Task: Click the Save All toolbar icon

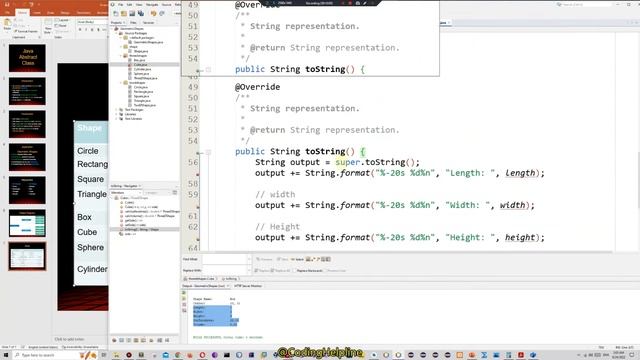Action: 140,13
